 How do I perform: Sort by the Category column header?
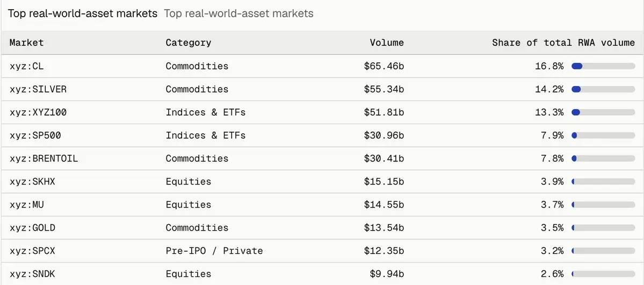pos(189,43)
